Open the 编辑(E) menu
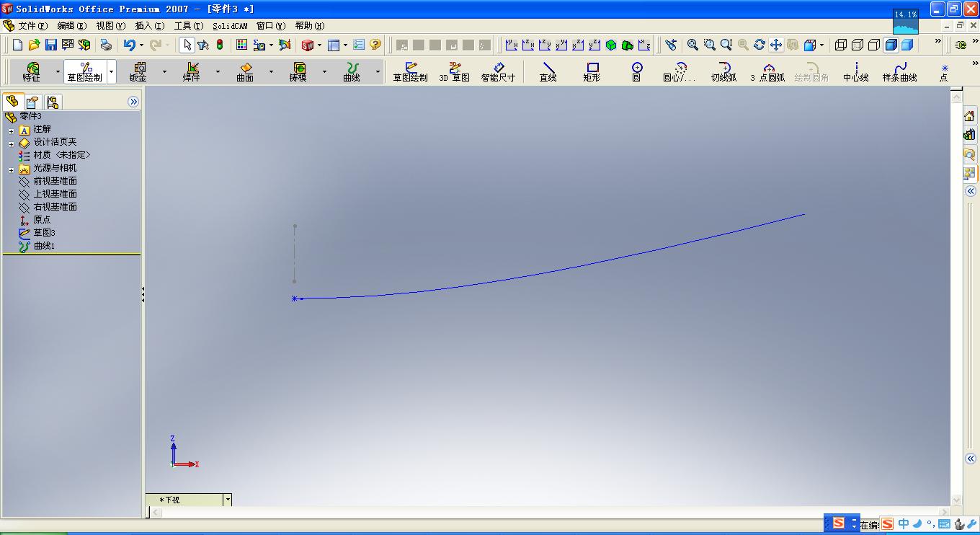 pos(72,26)
